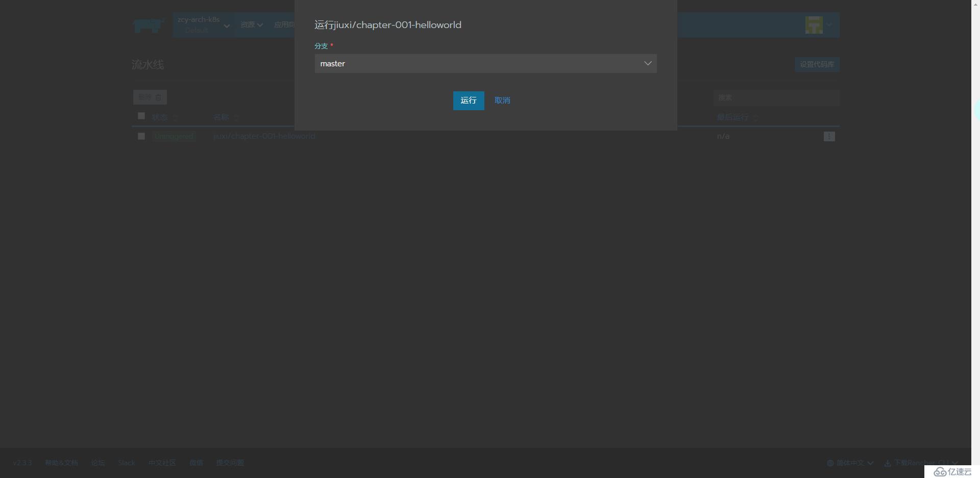Toggle the select-all checkbox in table header
This screenshot has height=478, width=980.
coord(141,116)
